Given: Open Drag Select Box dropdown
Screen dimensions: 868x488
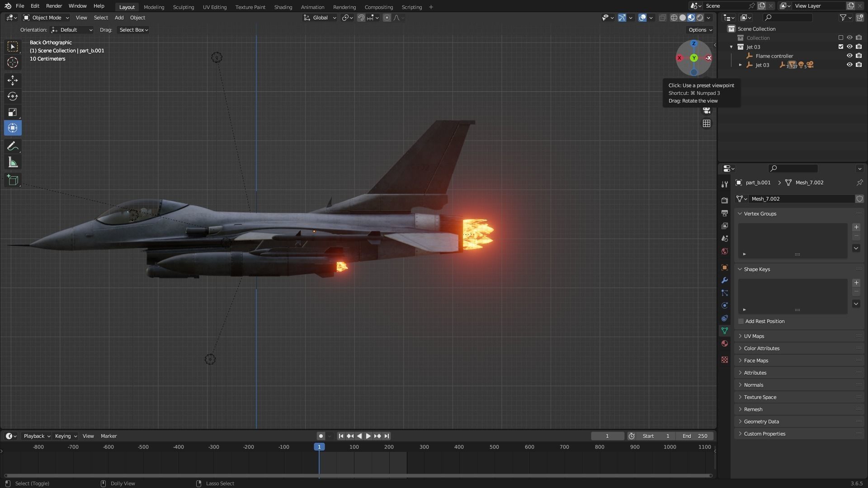Looking at the screenshot, I should pos(133,30).
